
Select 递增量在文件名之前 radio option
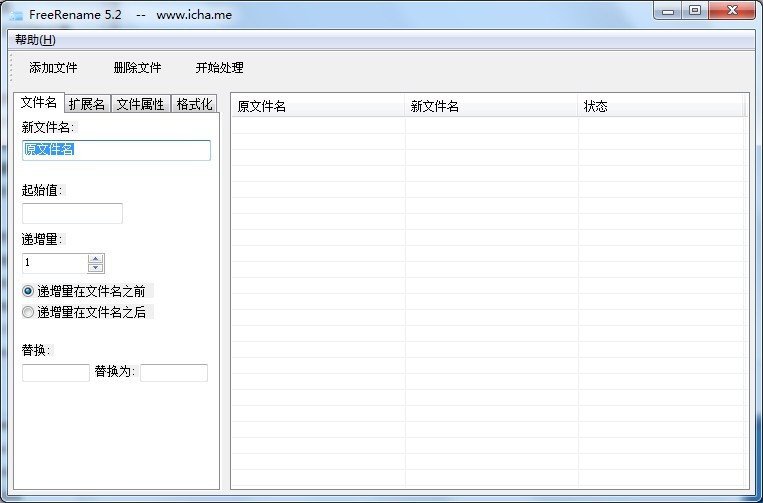28,291
